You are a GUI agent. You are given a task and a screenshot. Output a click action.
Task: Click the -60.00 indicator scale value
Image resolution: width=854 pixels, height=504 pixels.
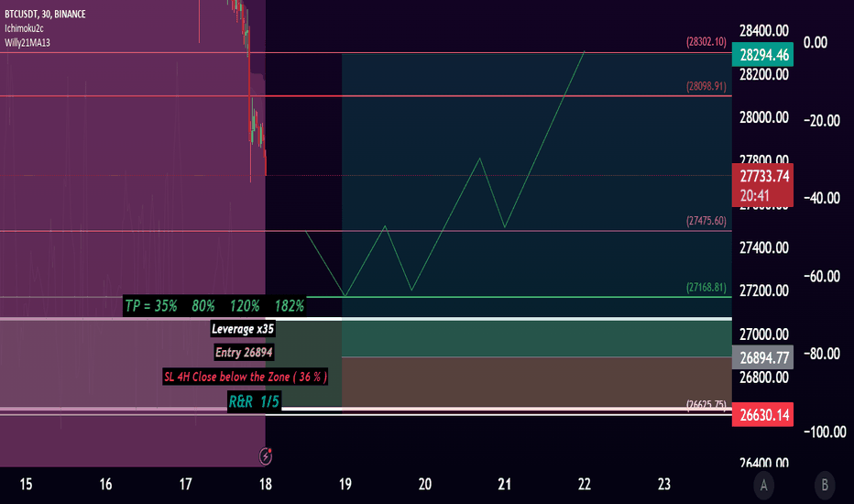(x=822, y=276)
